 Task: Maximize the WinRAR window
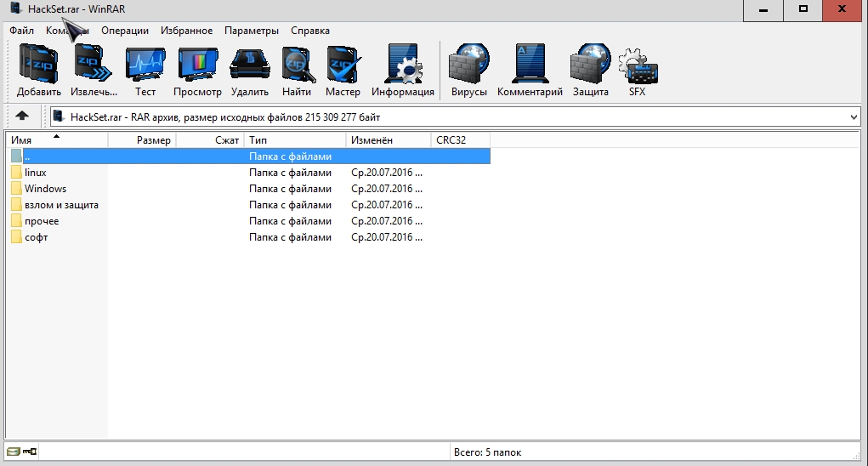(803, 10)
